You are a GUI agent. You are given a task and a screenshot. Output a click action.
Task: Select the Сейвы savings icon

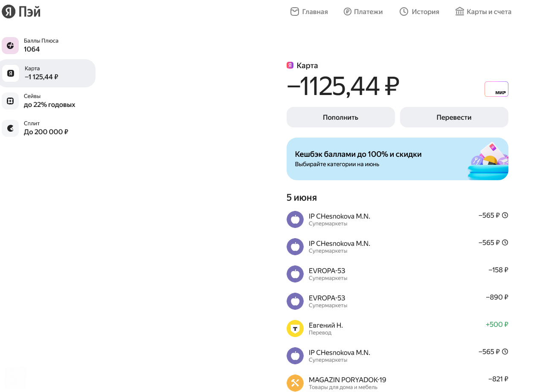[10, 101]
